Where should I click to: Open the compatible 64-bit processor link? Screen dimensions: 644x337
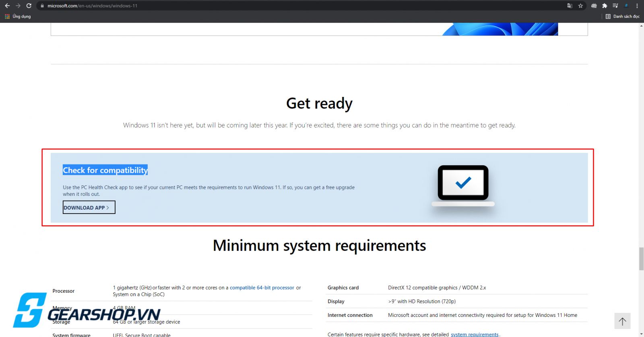point(262,288)
